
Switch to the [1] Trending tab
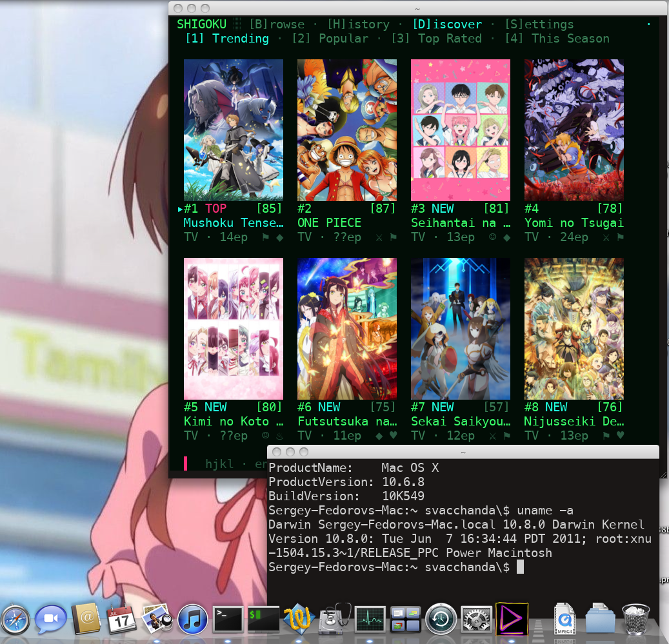(227, 39)
